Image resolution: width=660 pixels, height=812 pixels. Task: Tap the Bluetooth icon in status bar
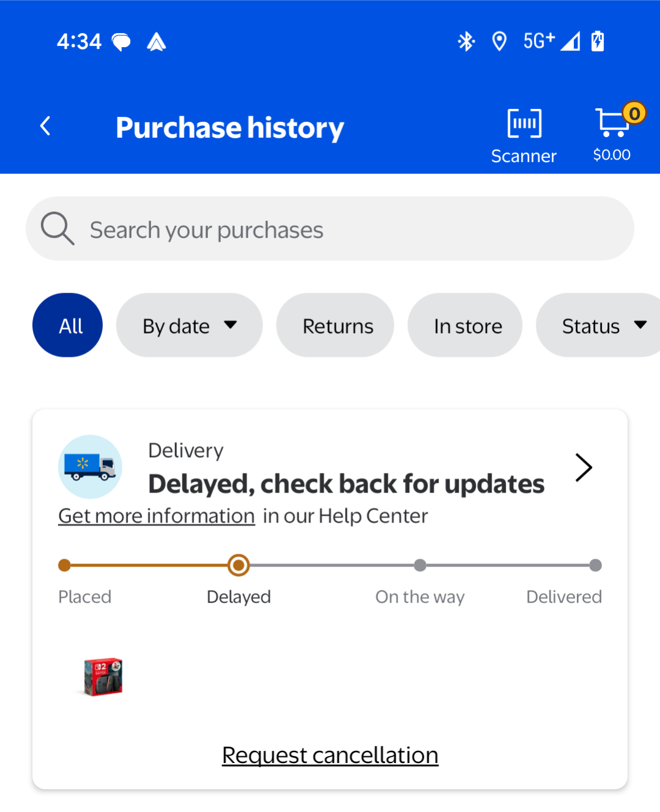click(467, 42)
